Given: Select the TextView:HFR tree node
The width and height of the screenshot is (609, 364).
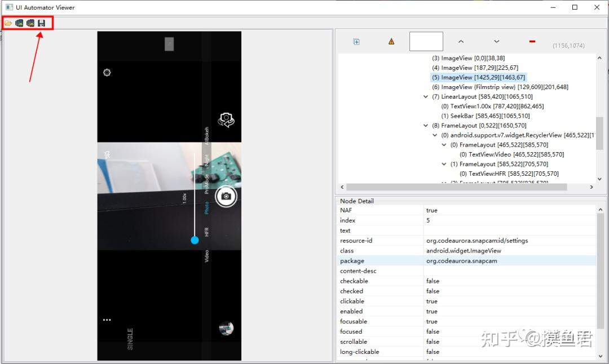Looking at the screenshot, I should (x=509, y=174).
